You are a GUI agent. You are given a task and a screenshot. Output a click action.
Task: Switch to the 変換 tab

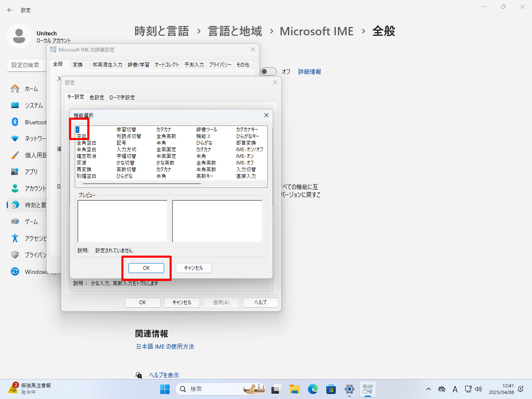(x=78, y=64)
